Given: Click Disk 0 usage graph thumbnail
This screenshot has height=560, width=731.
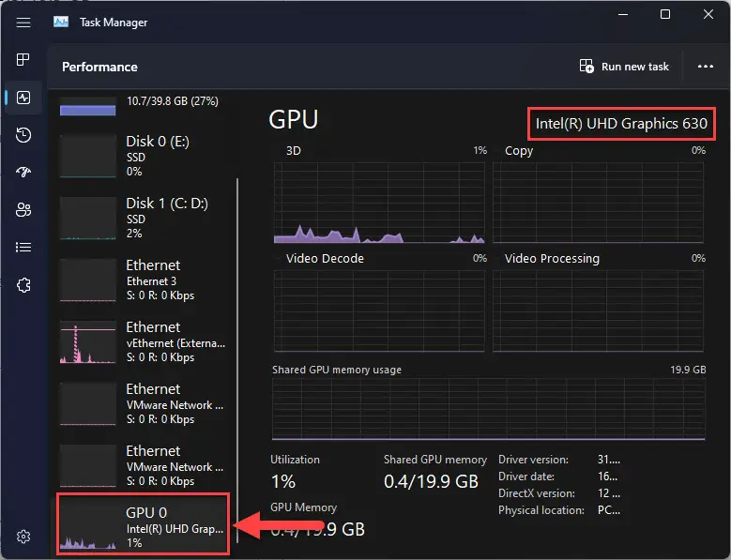Looking at the screenshot, I should point(87,156).
